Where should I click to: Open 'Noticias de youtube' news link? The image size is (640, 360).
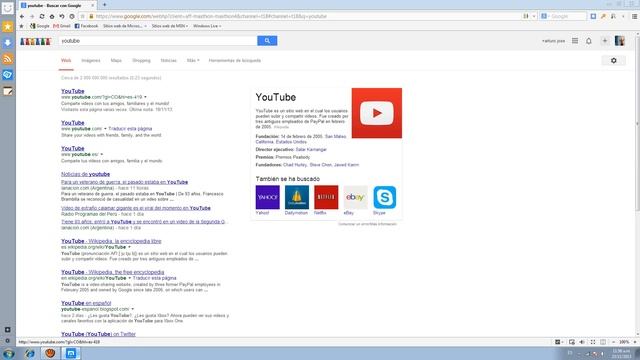coord(85,174)
